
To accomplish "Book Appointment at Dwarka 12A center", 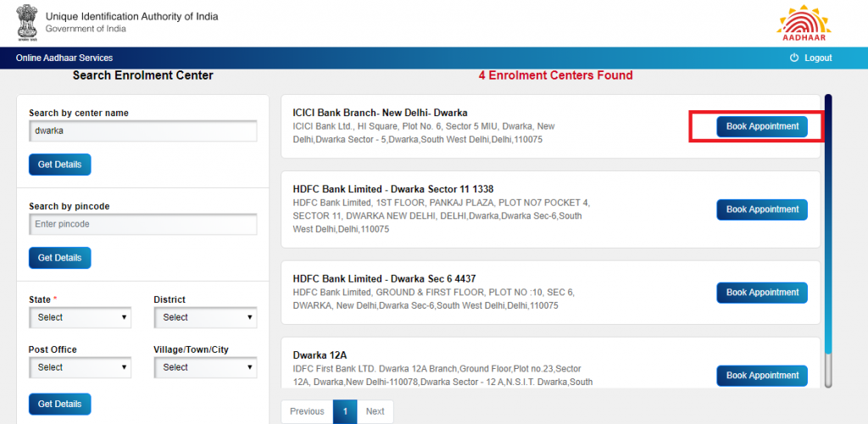I will pos(762,376).
